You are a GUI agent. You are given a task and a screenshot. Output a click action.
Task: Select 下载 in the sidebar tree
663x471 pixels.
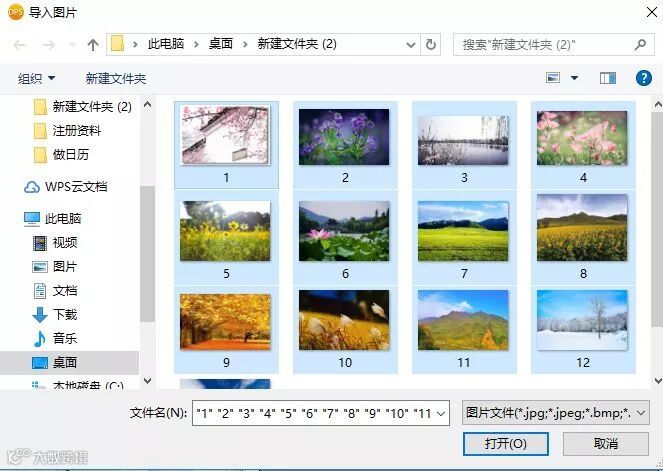click(x=65, y=315)
